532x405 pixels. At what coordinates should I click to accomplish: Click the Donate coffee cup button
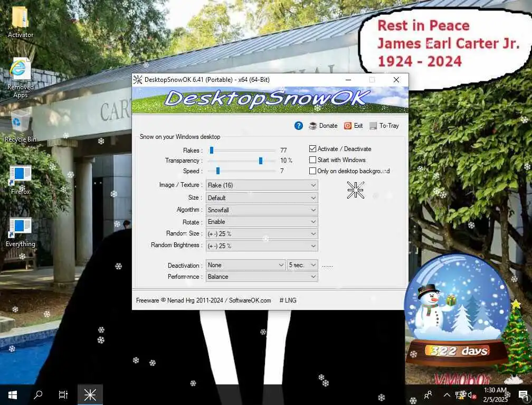point(324,126)
